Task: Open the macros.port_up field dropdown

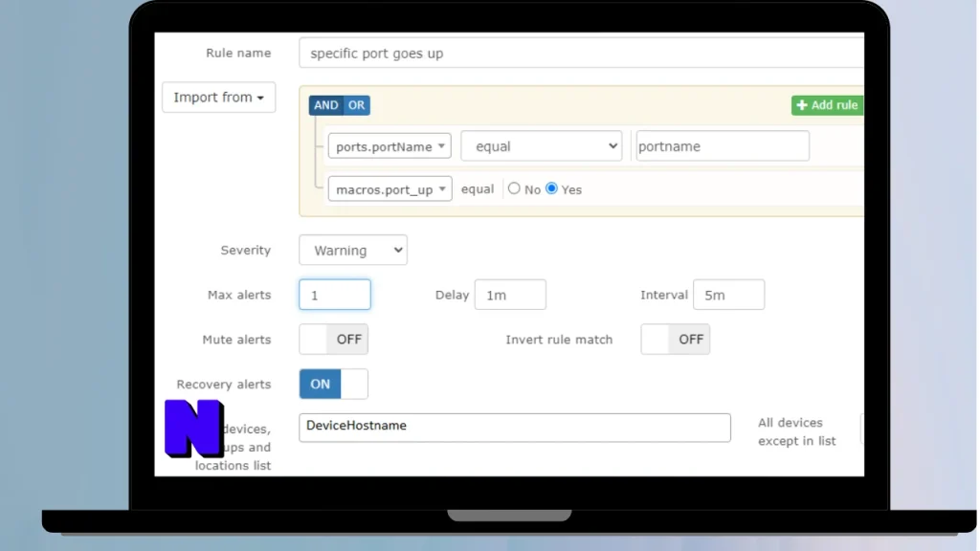Action: pyautogui.click(x=390, y=188)
